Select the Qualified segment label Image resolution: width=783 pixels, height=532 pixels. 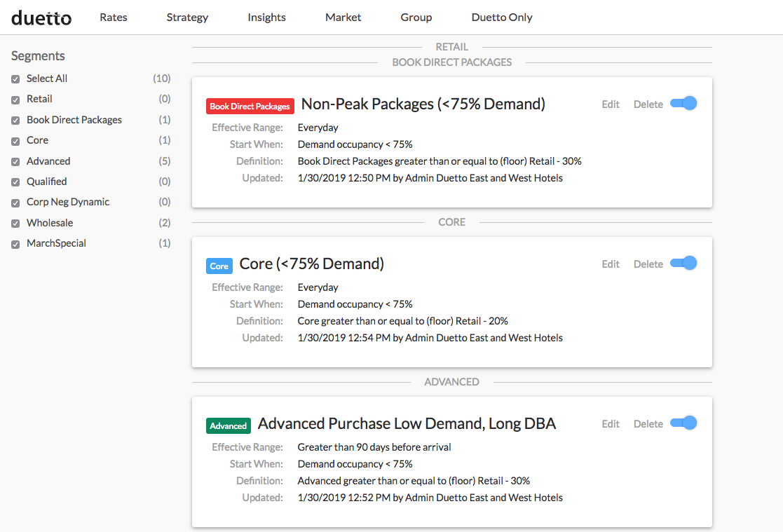click(46, 182)
